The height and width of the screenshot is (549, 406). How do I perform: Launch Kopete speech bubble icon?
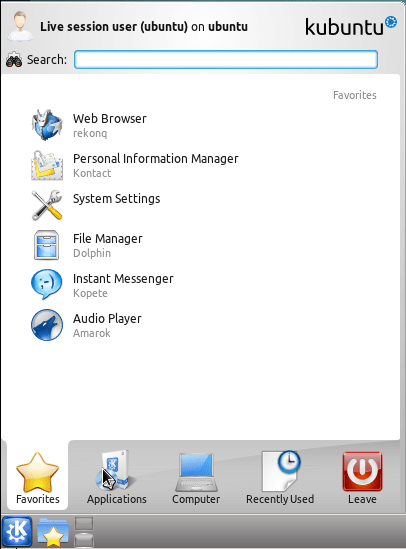[x=47, y=284]
